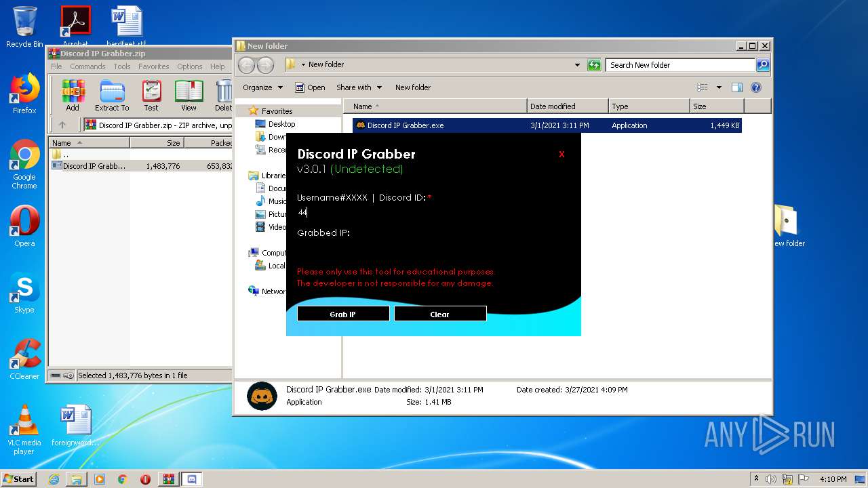Open Share with dropdown in Explorer
This screenshot has width=868, height=488.
[359, 87]
